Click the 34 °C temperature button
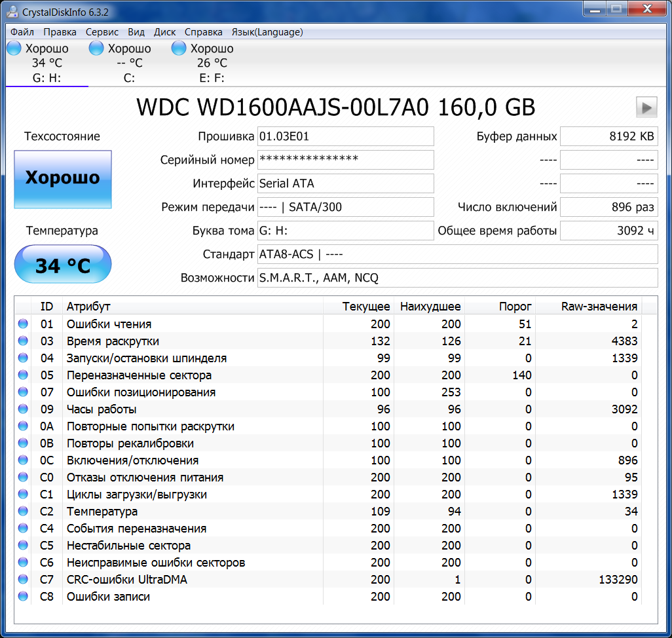The height and width of the screenshot is (638, 672). click(x=63, y=265)
